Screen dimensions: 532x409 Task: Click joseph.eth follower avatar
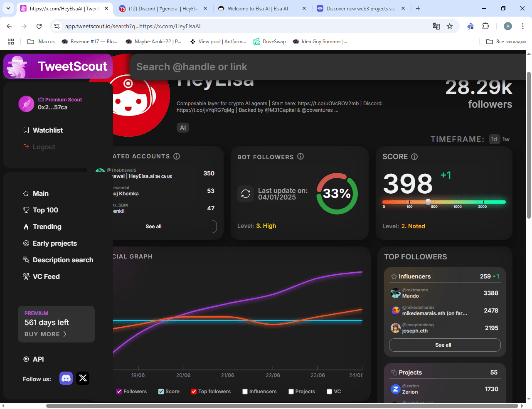[395, 328]
